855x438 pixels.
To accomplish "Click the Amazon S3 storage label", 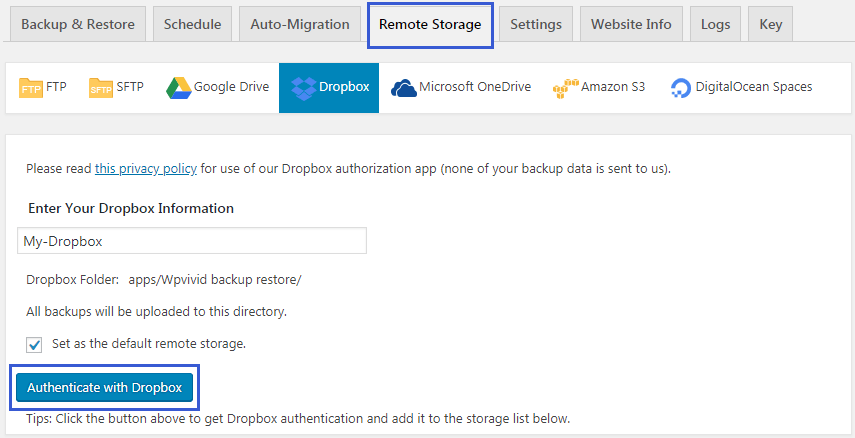I will click(613, 87).
